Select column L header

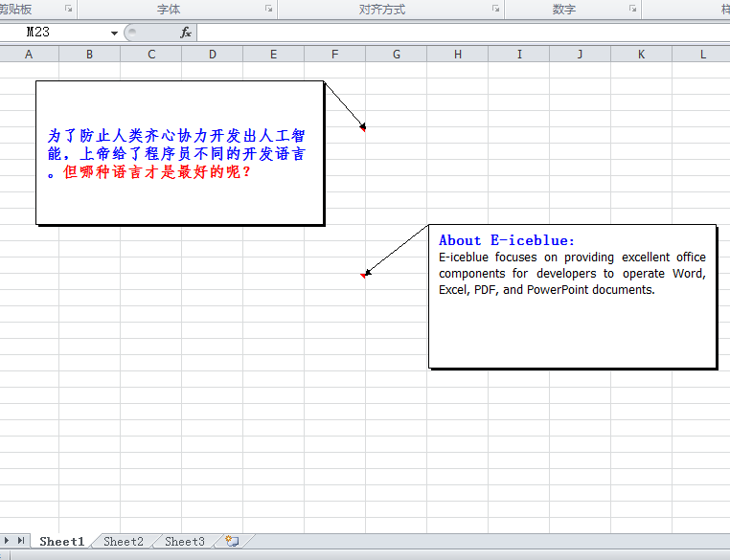click(x=702, y=55)
